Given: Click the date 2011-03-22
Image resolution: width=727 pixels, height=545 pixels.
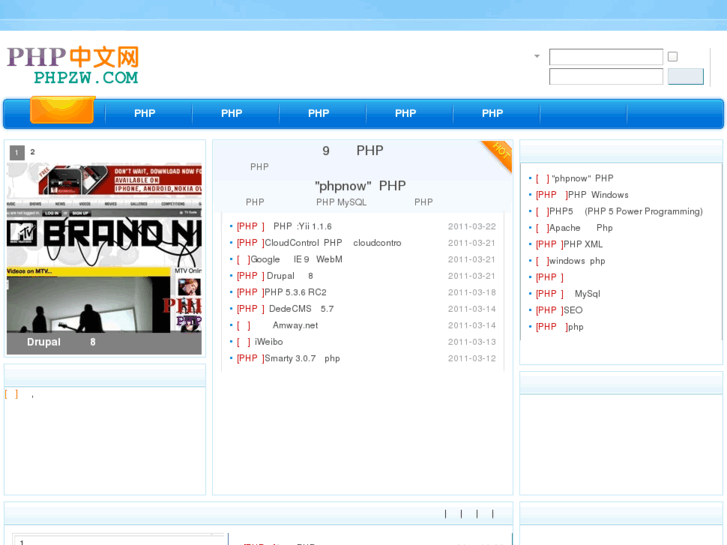Looking at the screenshot, I should pyautogui.click(x=472, y=226).
